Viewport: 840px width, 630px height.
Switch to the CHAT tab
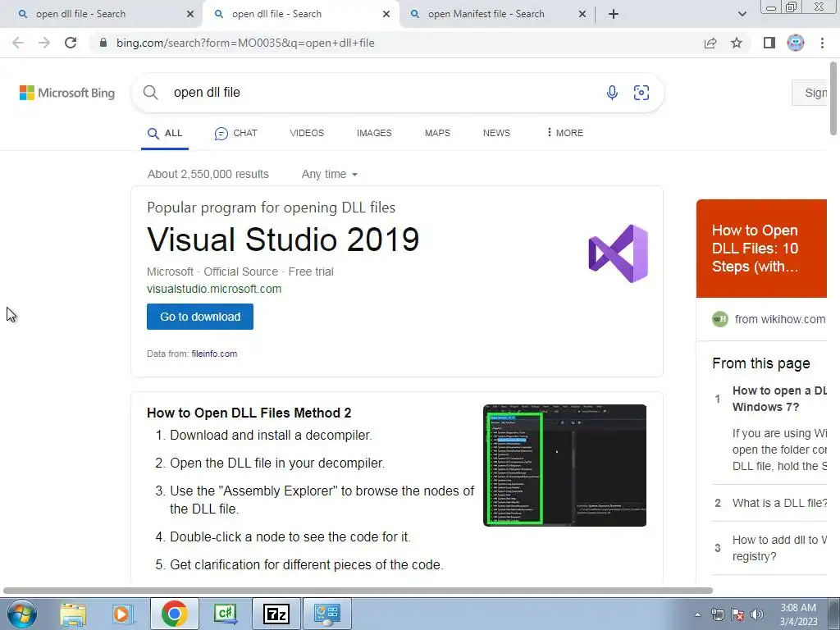point(235,134)
